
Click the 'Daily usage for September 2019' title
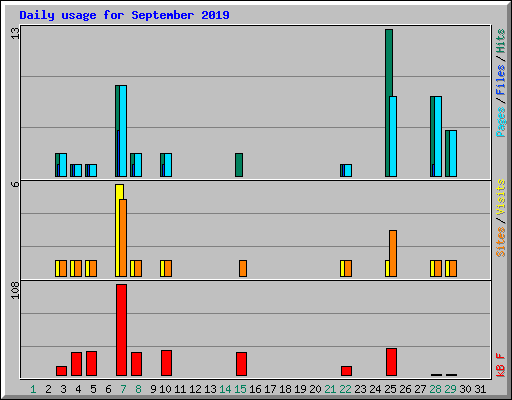tap(124, 15)
